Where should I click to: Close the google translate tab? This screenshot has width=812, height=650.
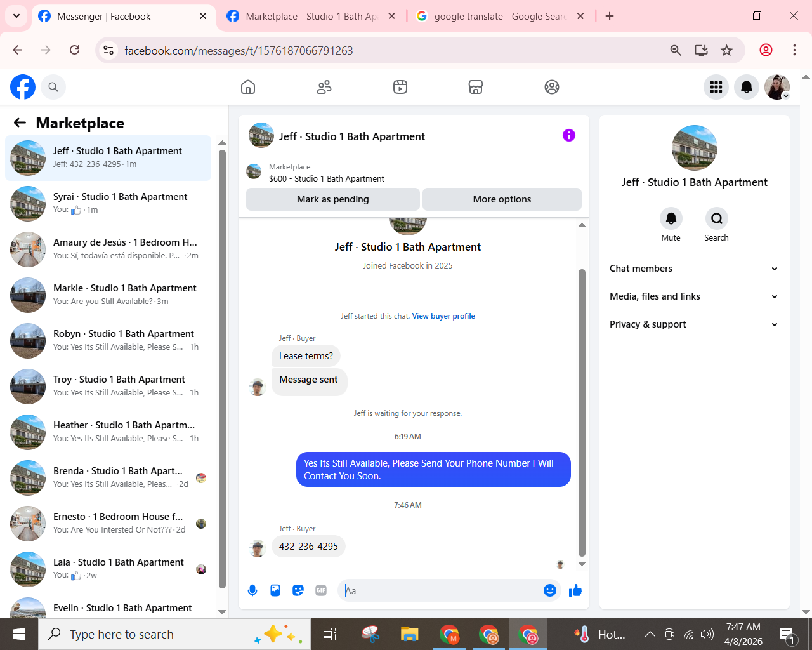click(580, 16)
